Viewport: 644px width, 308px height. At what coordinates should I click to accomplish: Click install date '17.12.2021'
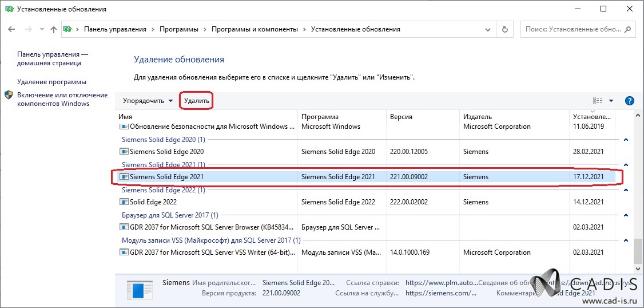click(588, 177)
